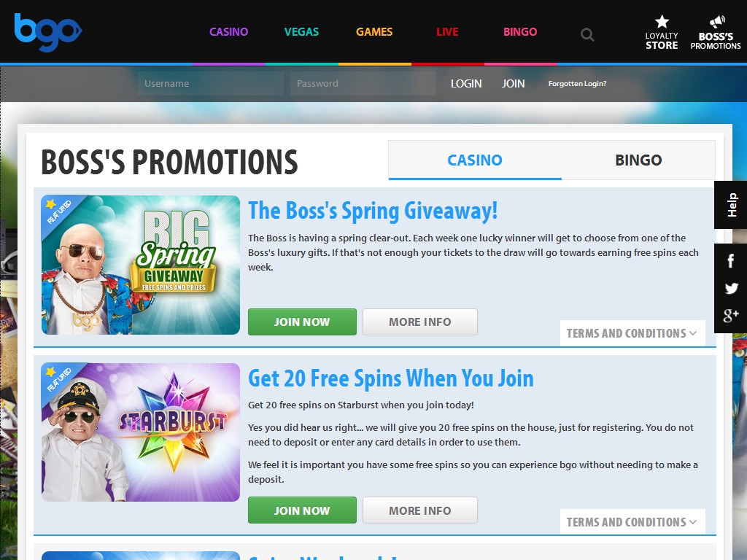Open the LIVE menu item
747x560 pixels.
(x=447, y=32)
